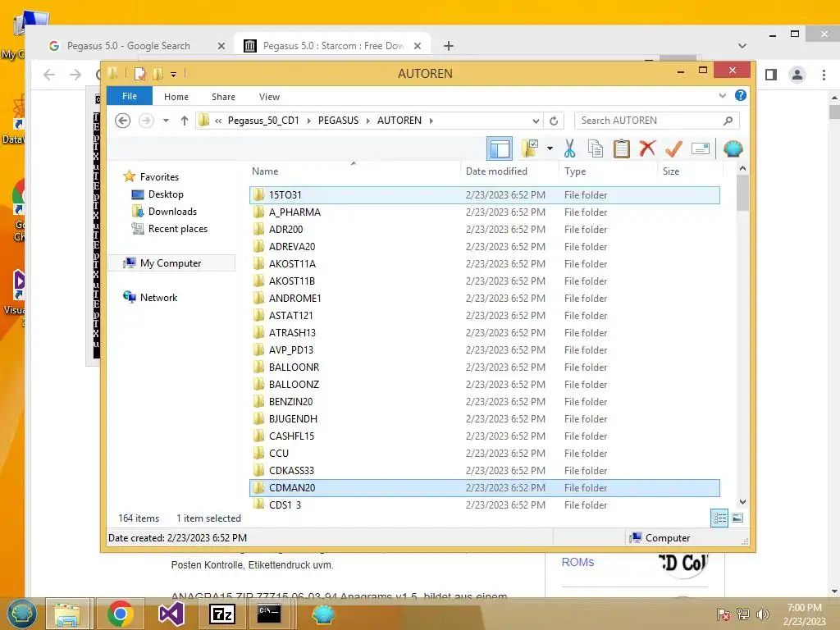Select the AKOST11B folder

(x=484, y=281)
